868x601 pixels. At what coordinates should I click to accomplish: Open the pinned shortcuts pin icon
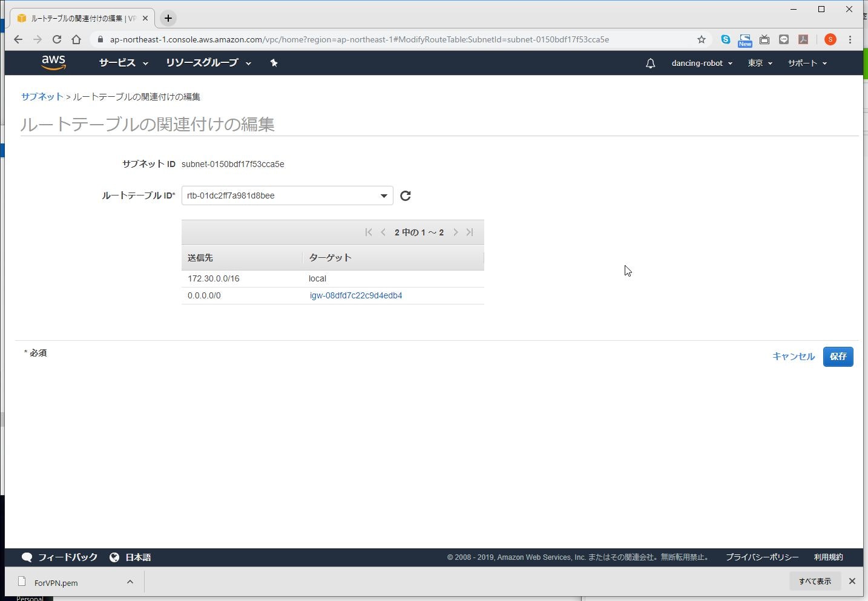274,63
